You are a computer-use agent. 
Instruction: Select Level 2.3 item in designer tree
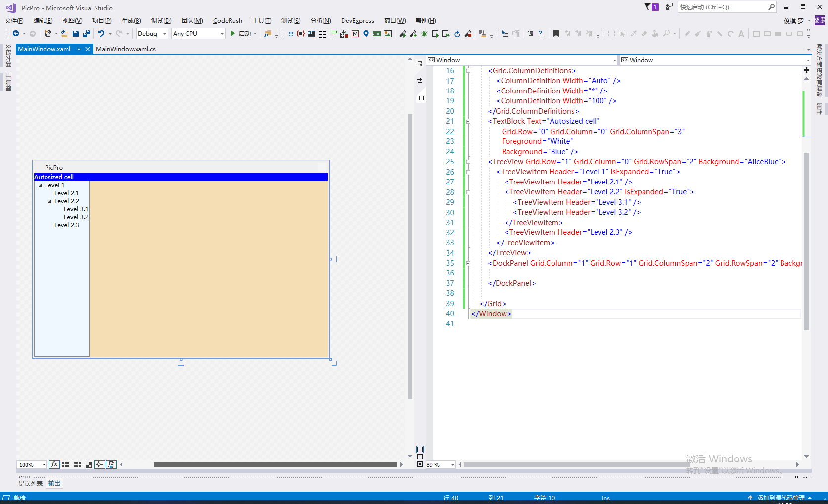(x=66, y=225)
